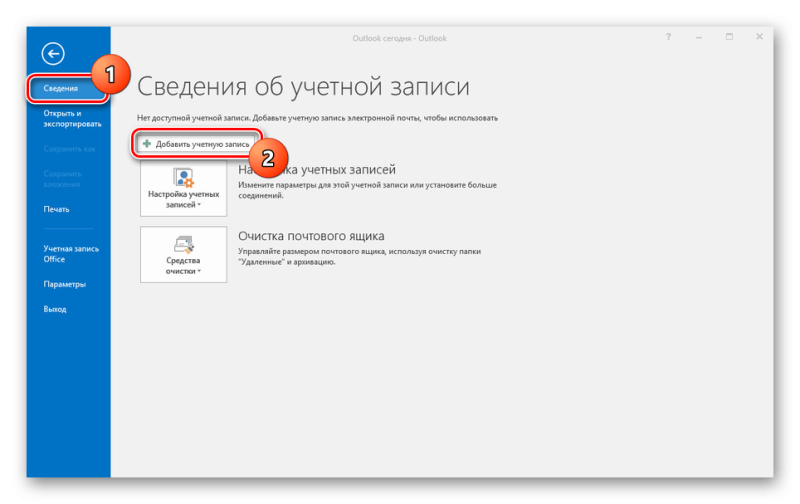800x504 pixels.
Task: Minimize the Outlook window
Action: 699,37
